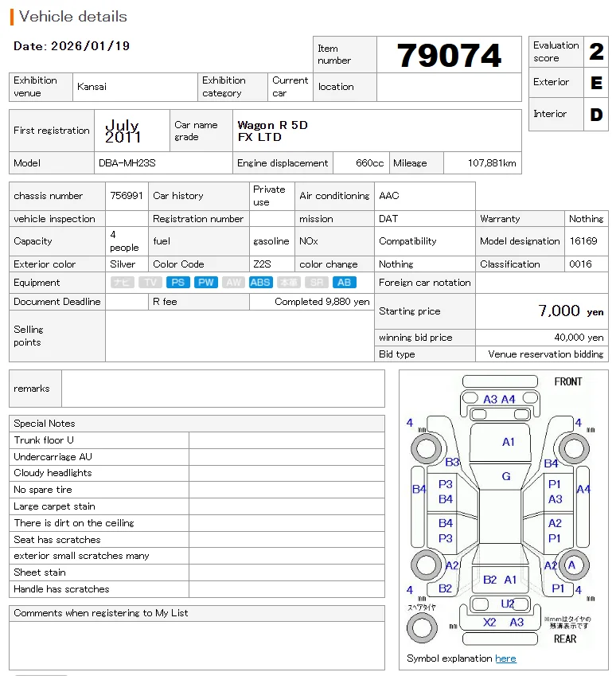Click the U2 mark on rear diagram
The image size is (616, 676).
click(508, 604)
